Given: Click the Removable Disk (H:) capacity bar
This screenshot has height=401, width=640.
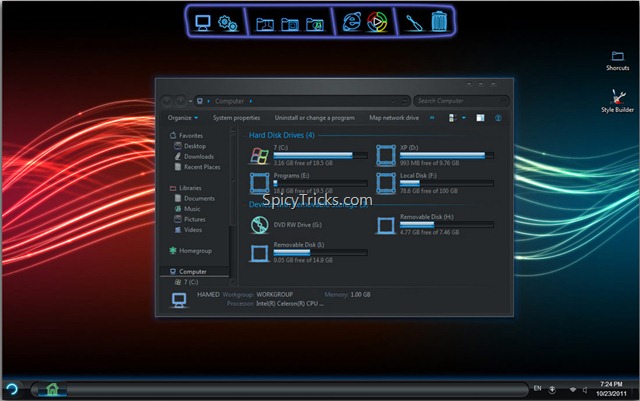Looking at the screenshot, I should 447,224.
